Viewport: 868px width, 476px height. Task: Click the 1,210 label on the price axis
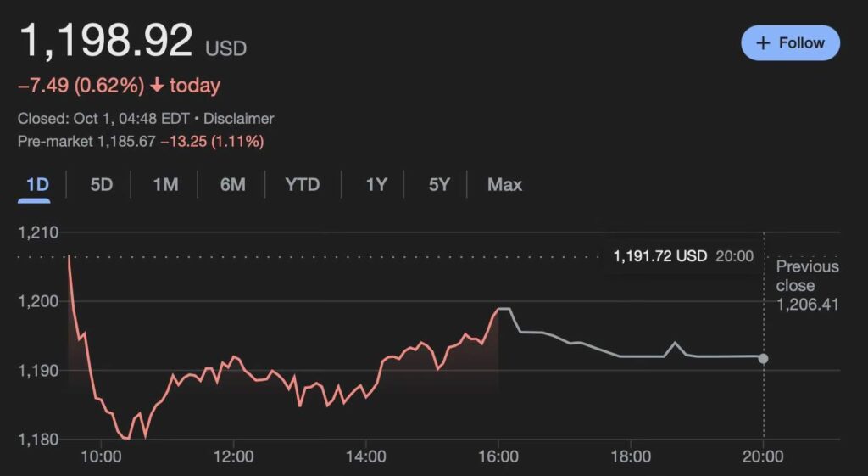[x=36, y=232]
